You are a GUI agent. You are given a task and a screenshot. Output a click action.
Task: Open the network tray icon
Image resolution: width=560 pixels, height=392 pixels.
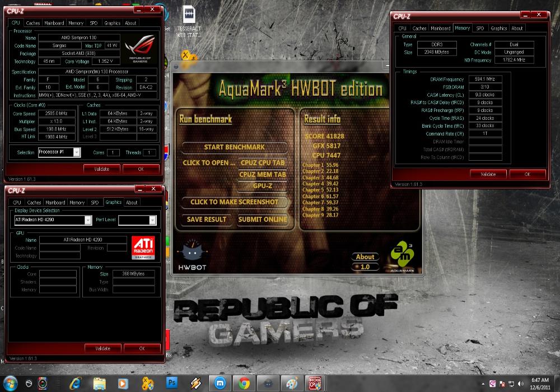click(x=511, y=384)
